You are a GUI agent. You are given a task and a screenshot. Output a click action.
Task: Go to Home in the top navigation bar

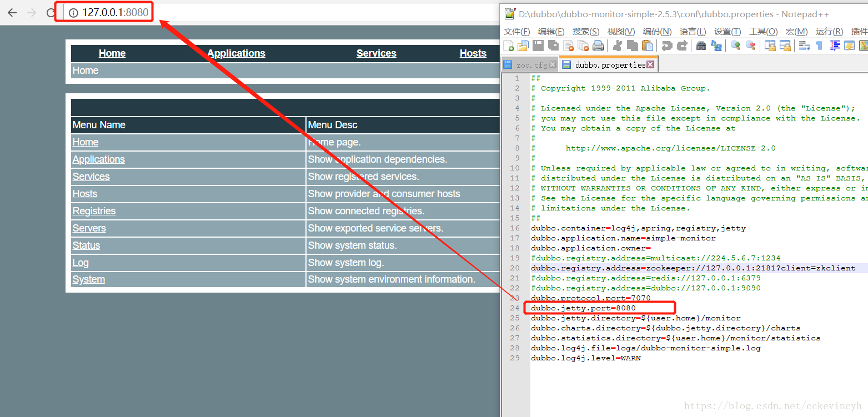[112, 53]
